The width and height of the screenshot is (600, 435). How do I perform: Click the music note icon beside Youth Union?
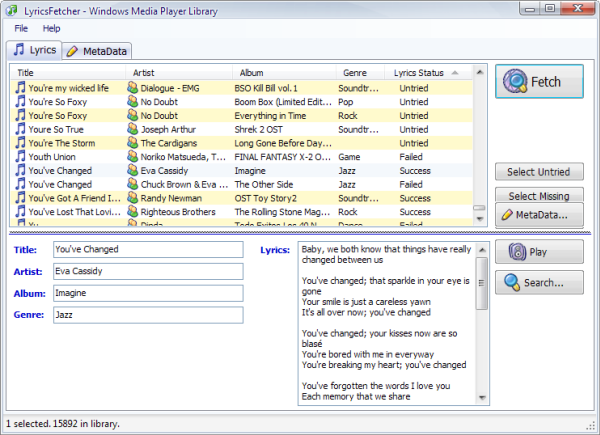(20, 157)
